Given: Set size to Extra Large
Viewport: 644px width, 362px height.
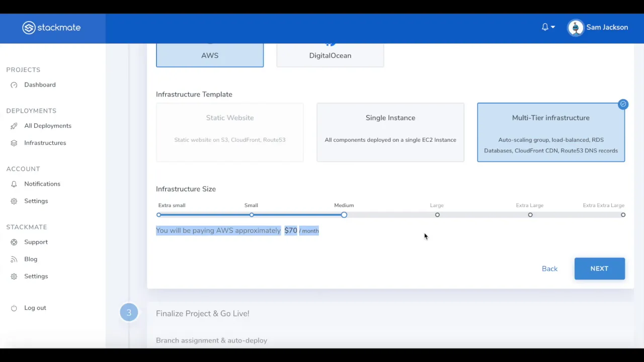Looking at the screenshot, I should pyautogui.click(x=530, y=215).
